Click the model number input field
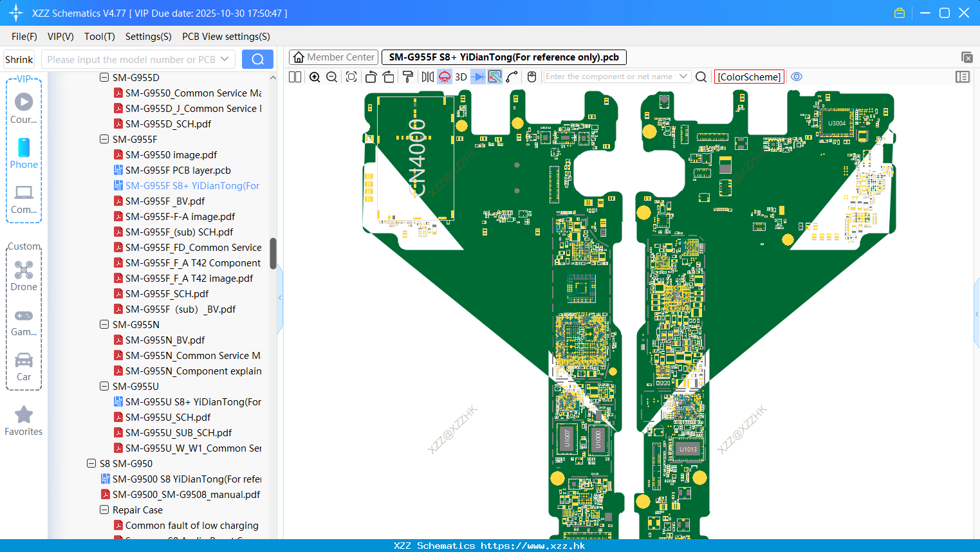980x552 pixels. click(x=131, y=59)
